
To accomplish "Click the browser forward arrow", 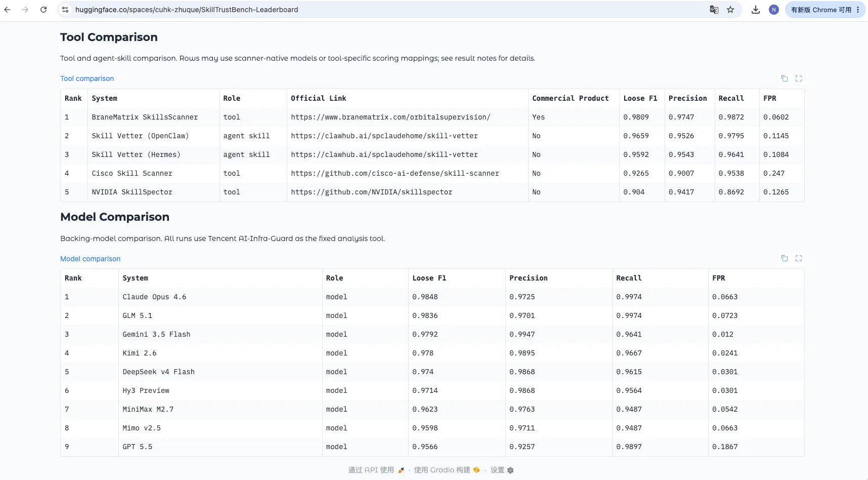I will [x=25, y=10].
